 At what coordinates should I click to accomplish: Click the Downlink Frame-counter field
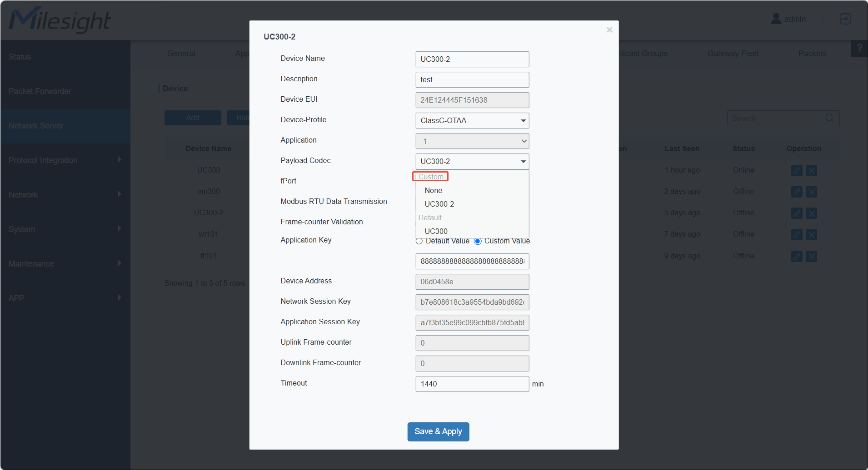click(472, 363)
